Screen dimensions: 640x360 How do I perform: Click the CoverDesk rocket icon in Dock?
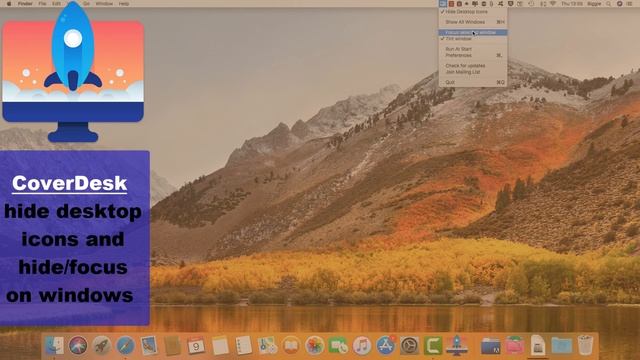pyautogui.click(x=457, y=345)
